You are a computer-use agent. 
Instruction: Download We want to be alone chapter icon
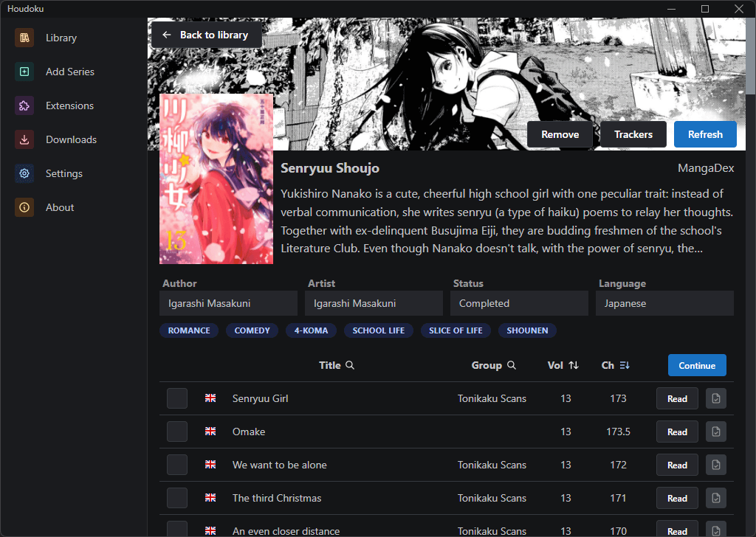[716, 465]
